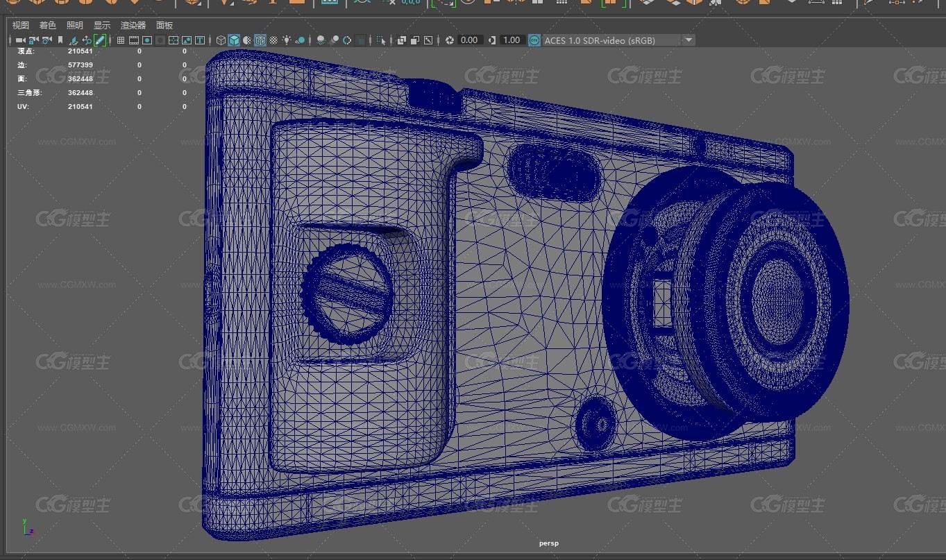The height and width of the screenshot is (560, 946).
Task: Click the 边 edge count 577399
Action: (x=81, y=65)
